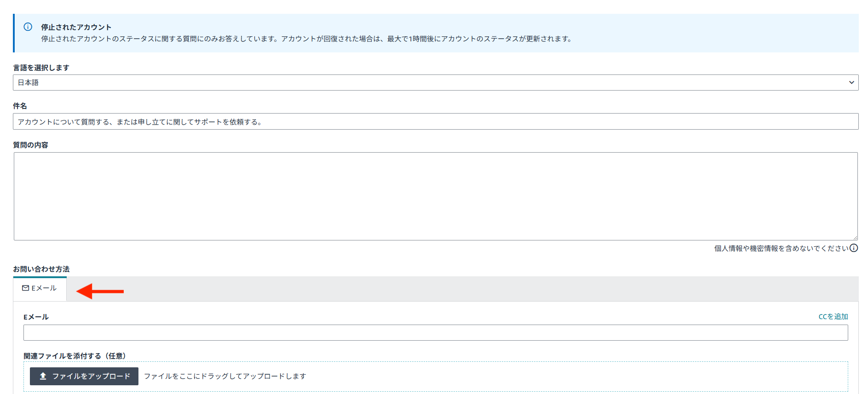Click the envelope icon on the Eメール tab

26,288
